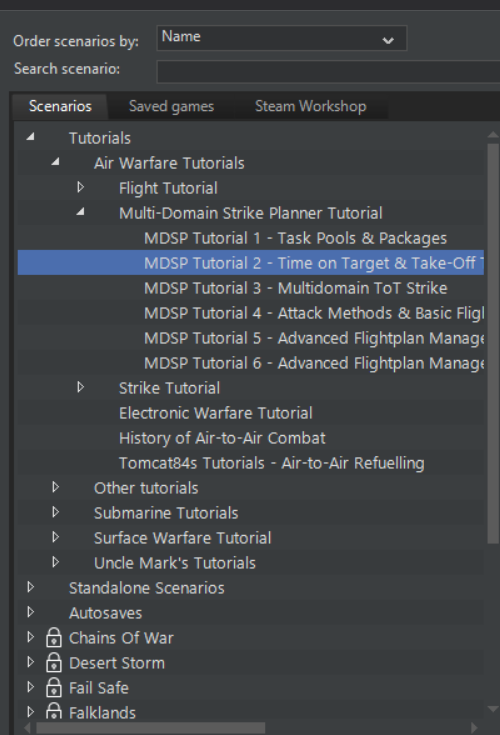
Task: Expand the Chains Of War node
Action: click(x=30, y=637)
